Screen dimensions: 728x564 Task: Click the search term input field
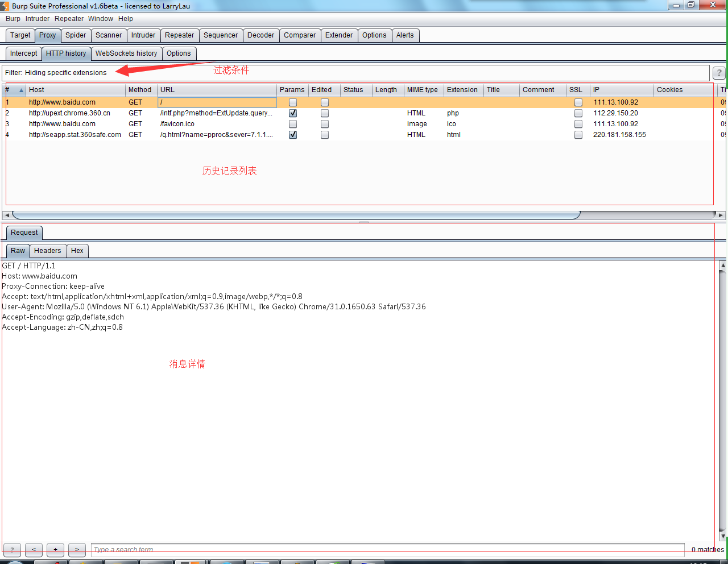tap(387, 550)
